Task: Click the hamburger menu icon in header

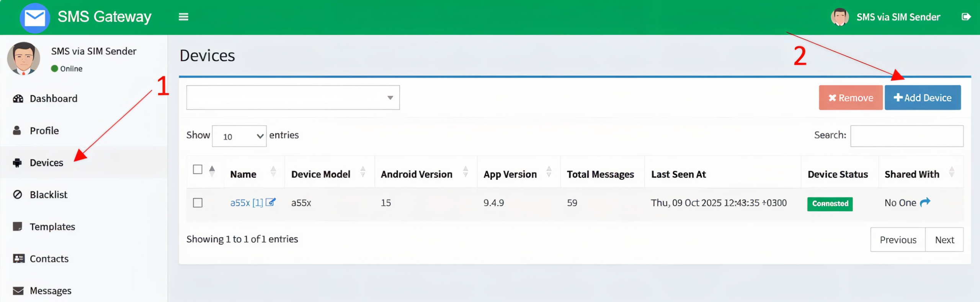Action: 183,17
